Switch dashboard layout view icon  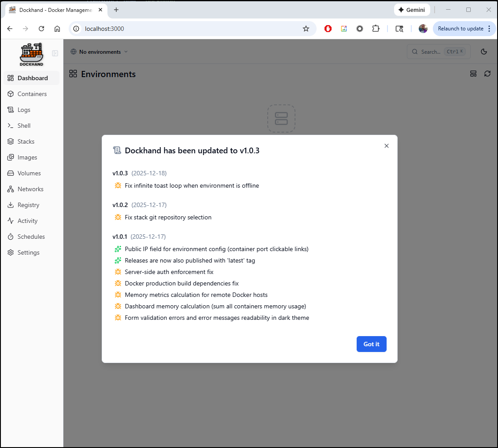473,74
